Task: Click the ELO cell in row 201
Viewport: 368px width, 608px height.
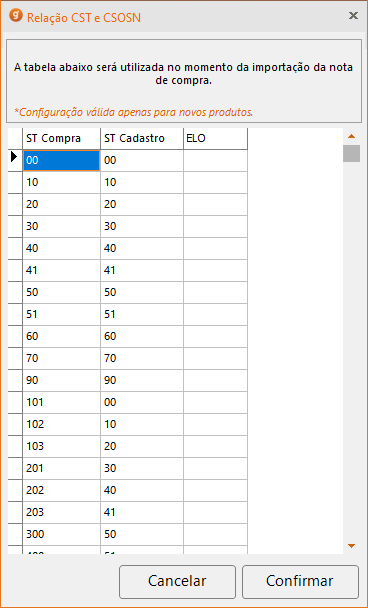Action: click(215, 468)
